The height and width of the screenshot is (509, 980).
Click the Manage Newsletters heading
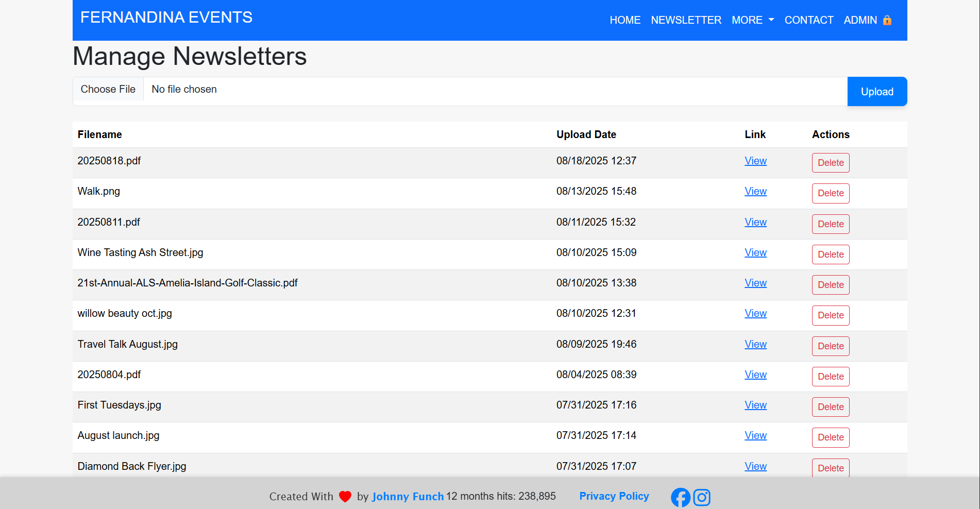[x=190, y=56]
